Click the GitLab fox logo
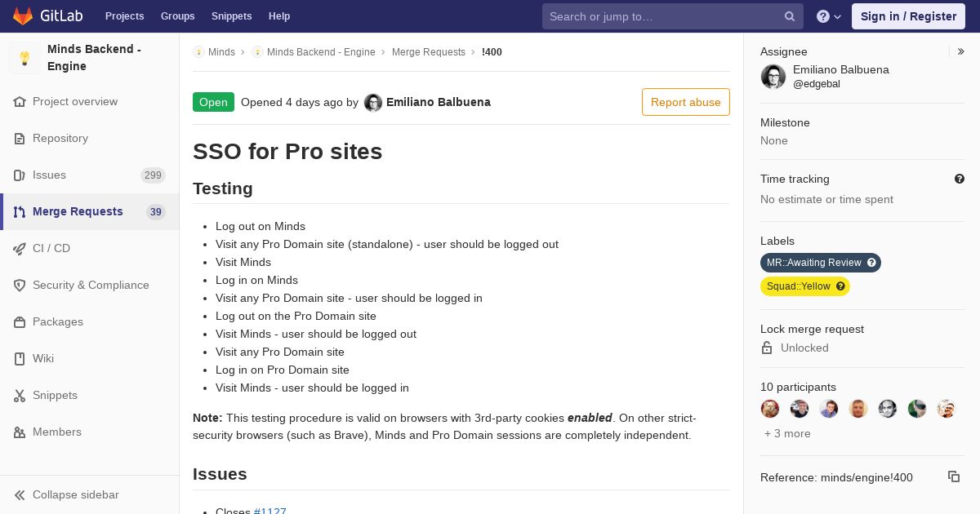 click(22, 16)
